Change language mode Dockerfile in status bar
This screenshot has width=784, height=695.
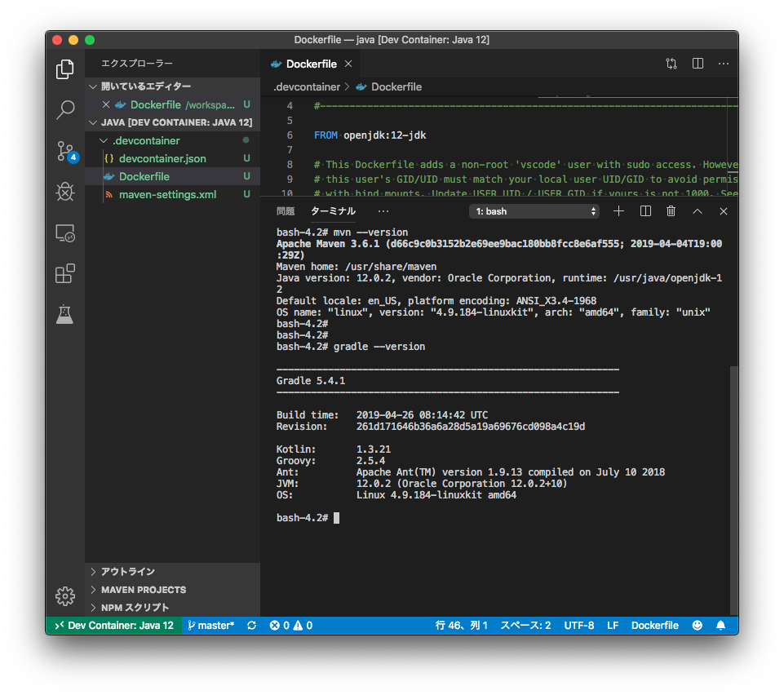(x=654, y=626)
